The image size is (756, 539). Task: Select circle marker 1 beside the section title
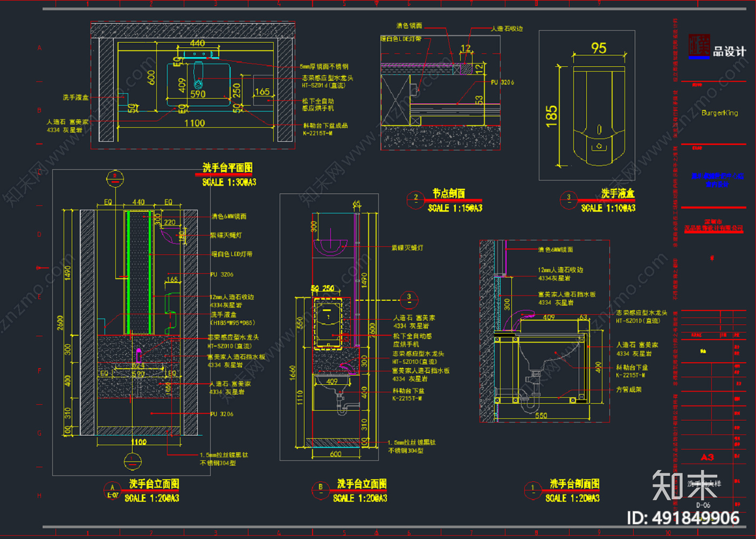[533, 489]
